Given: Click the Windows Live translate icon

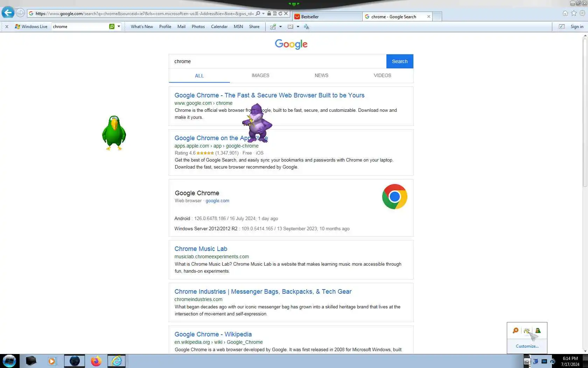Looking at the screenshot, I should pyautogui.click(x=306, y=27).
